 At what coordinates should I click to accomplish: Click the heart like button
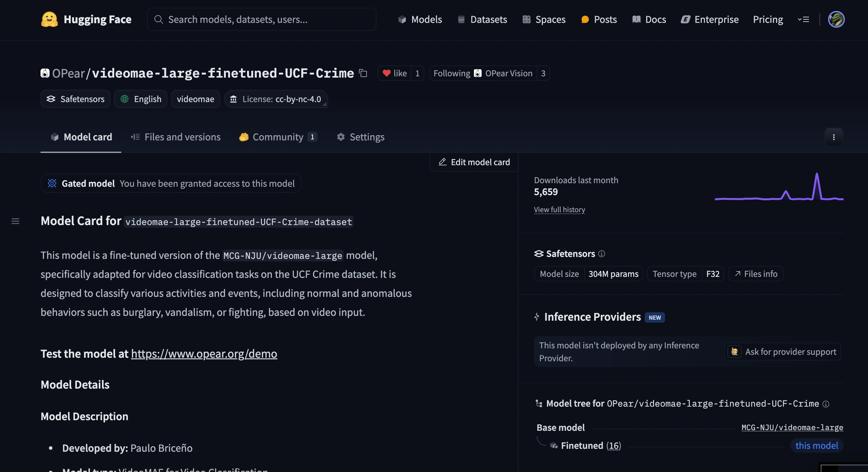coord(394,73)
